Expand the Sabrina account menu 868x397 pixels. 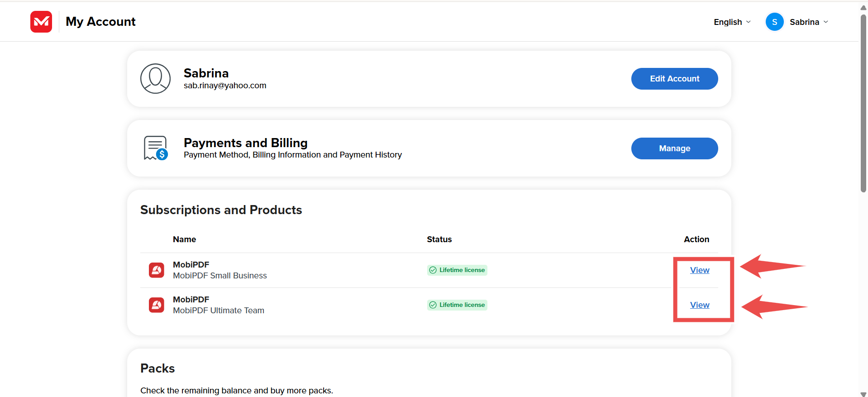pyautogui.click(x=809, y=22)
